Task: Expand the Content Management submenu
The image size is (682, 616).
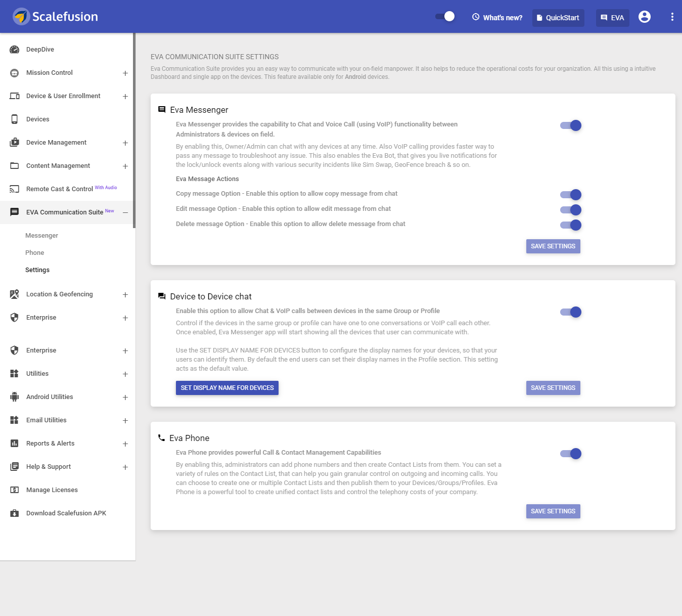Action: coord(125,166)
